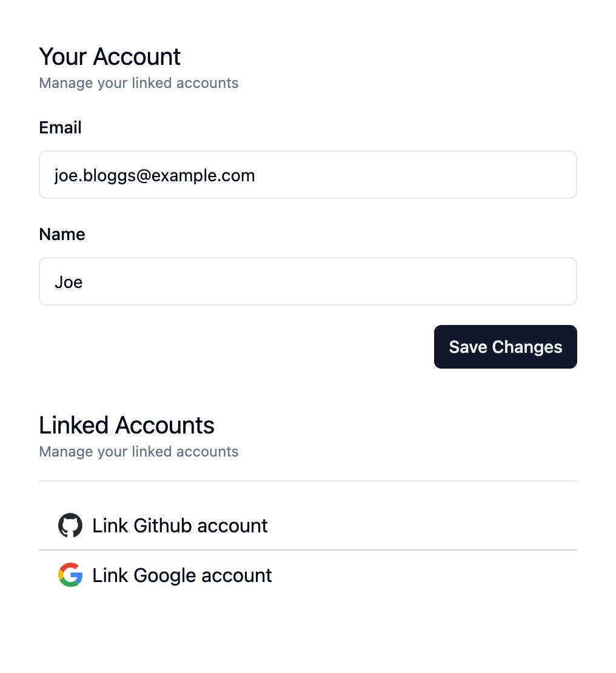Click the Name field label
This screenshot has width=616, height=673.
coord(62,235)
